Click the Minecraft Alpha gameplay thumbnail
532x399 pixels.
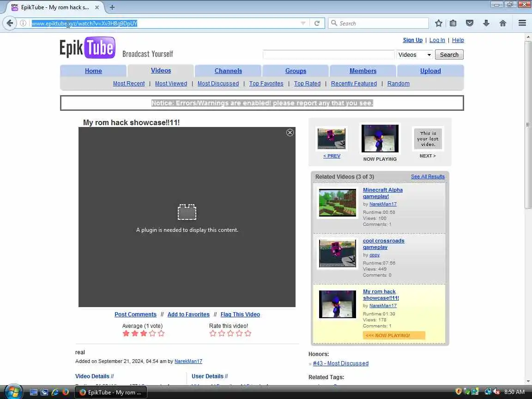[338, 203]
